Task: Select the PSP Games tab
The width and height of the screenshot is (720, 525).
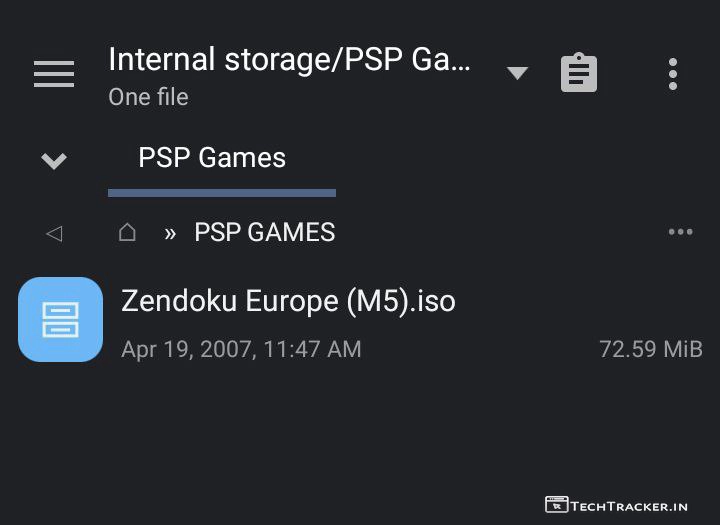Action: (x=212, y=158)
